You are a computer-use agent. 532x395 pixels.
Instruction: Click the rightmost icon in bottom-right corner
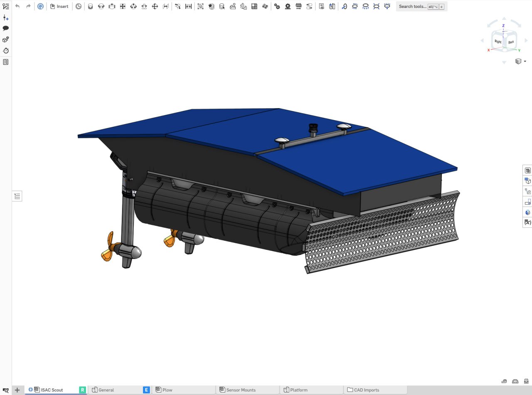click(526, 381)
